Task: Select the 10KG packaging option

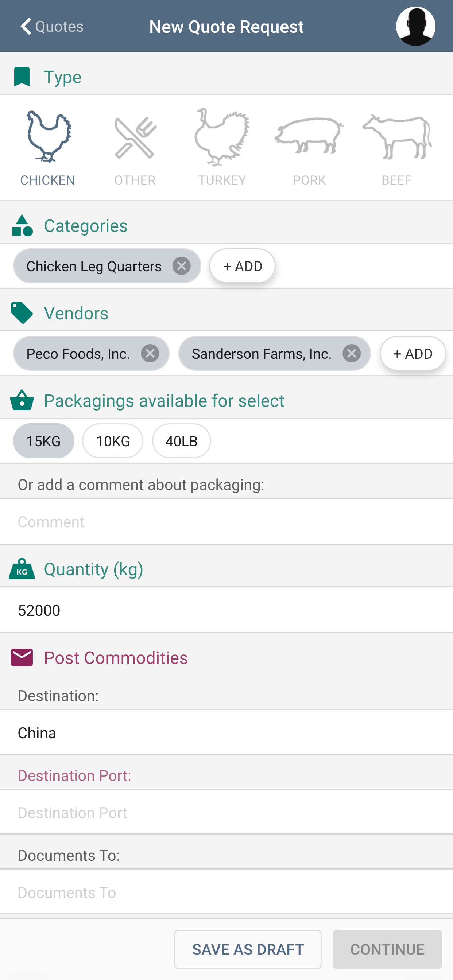Action: click(113, 441)
